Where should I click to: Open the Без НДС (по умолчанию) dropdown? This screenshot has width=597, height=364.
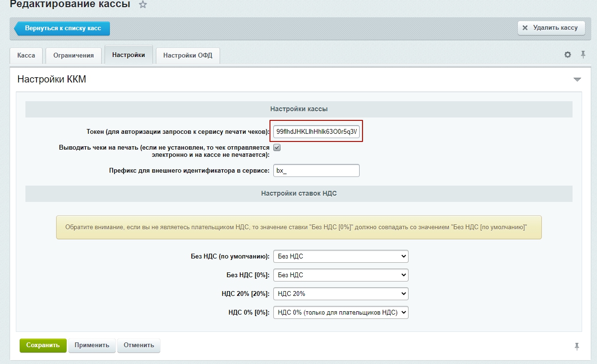tap(340, 256)
